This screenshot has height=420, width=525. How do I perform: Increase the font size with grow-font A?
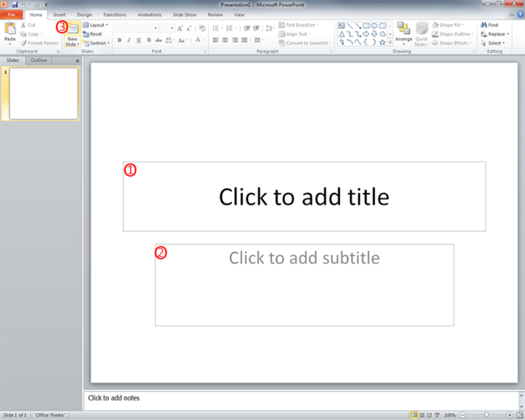pyautogui.click(x=180, y=28)
